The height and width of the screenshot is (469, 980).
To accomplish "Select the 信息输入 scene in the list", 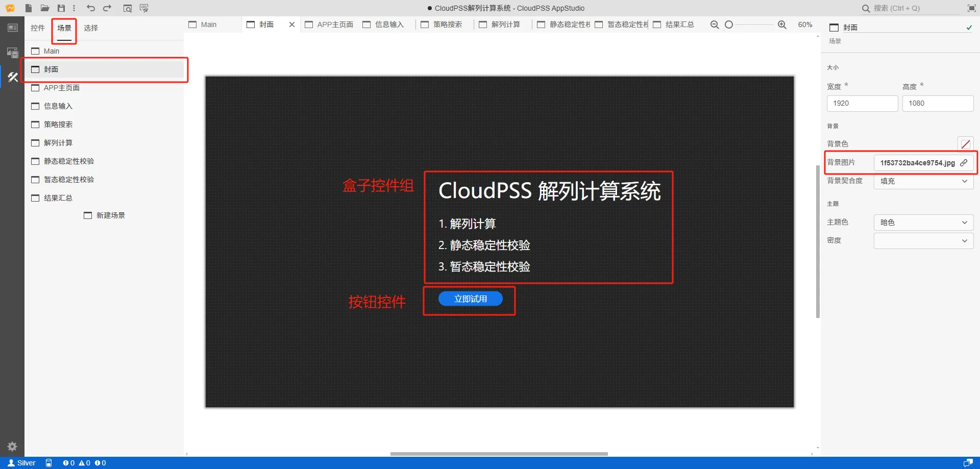I will (x=105, y=106).
